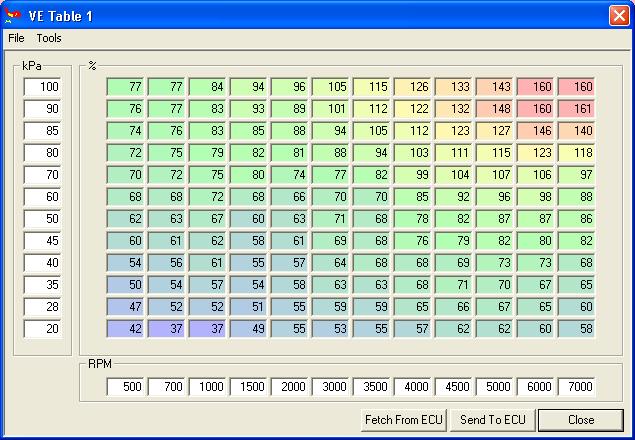Select the 500 RPM axis field

pos(125,387)
